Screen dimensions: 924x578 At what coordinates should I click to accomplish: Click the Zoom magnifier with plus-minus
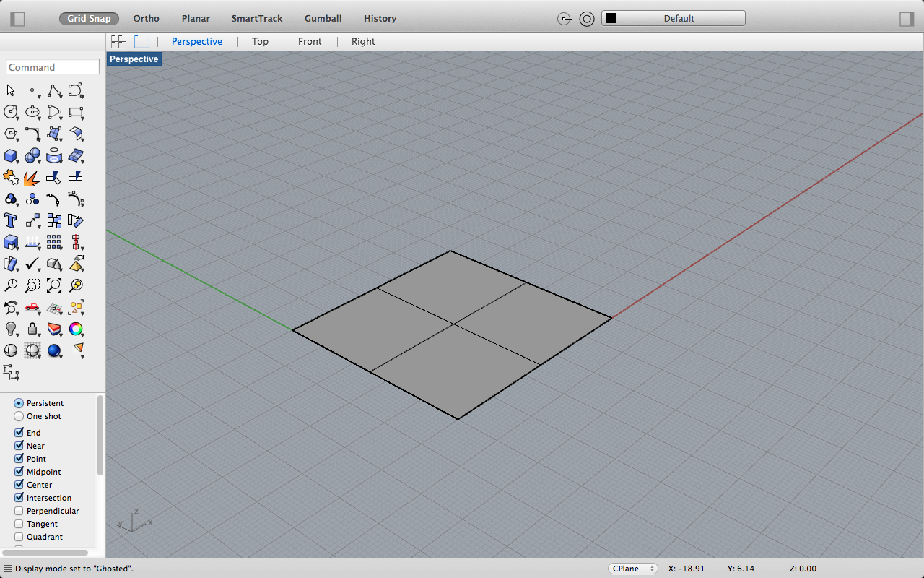click(11, 285)
